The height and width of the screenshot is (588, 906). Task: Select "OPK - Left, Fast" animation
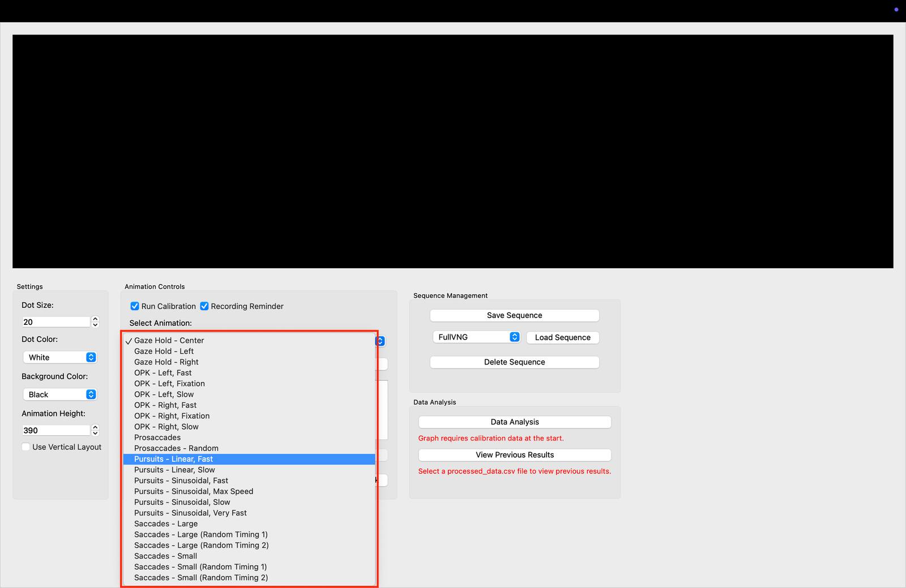[163, 372]
